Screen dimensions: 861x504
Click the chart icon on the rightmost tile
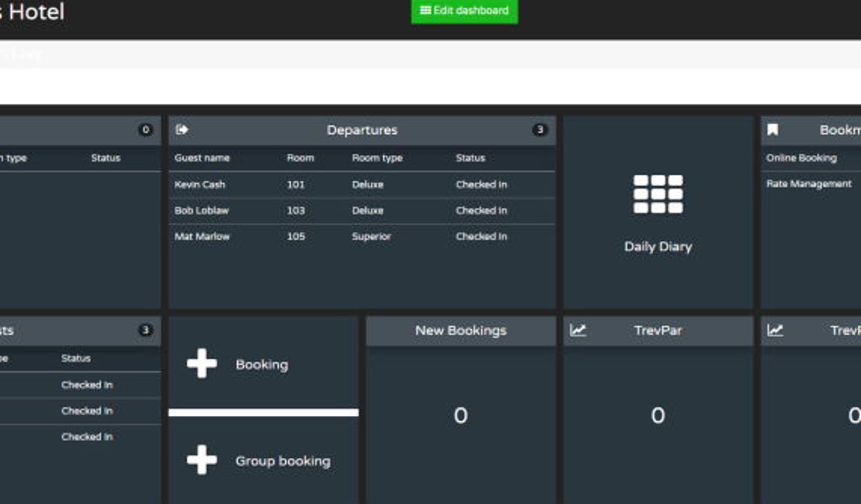[775, 330]
